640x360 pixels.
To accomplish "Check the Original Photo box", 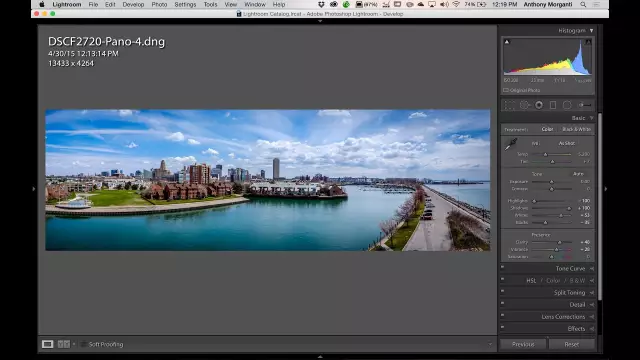I will 506,90.
